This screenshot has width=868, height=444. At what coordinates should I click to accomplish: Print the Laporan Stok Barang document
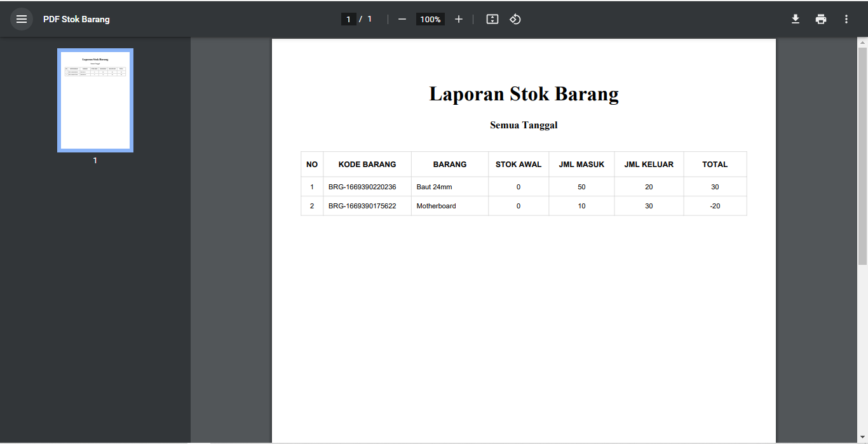pyautogui.click(x=820, y=19)
